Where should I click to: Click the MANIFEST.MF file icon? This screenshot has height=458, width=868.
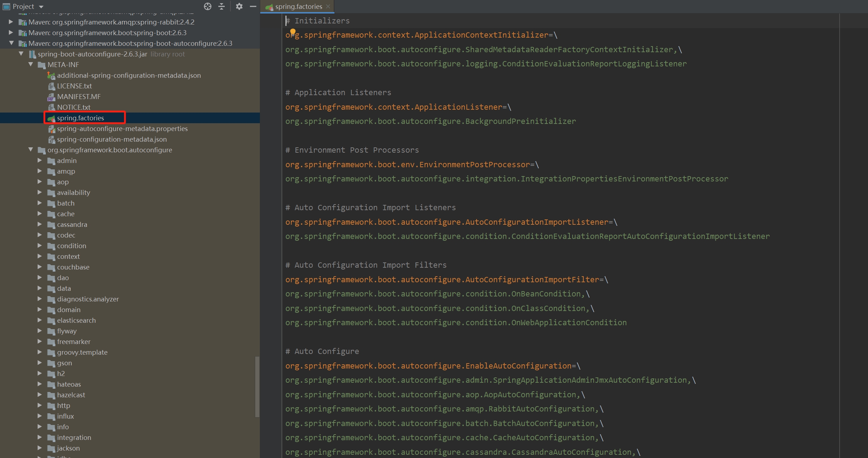51,97
